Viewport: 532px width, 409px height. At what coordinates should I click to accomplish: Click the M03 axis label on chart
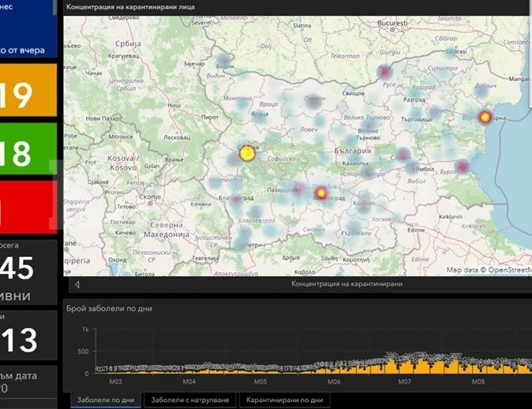115,382
